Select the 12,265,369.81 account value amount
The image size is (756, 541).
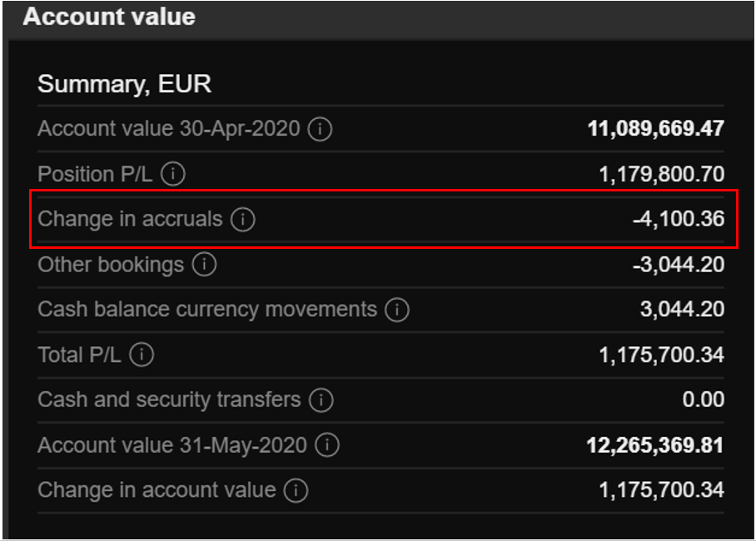[x=655, y=445]
